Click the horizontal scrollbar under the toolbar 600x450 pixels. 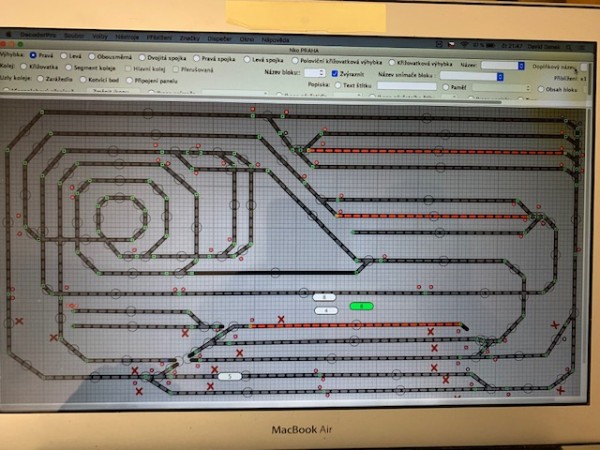253,99
